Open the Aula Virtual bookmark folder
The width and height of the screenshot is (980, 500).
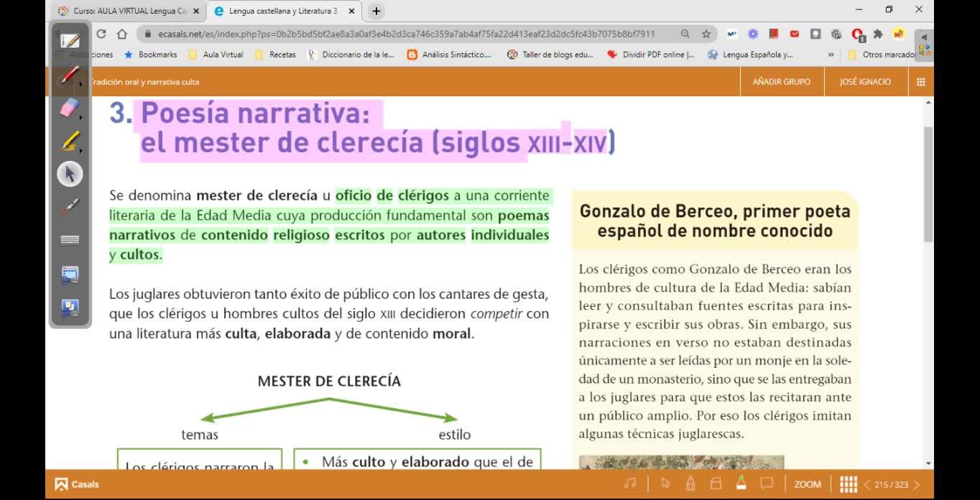tap(216, 55)
